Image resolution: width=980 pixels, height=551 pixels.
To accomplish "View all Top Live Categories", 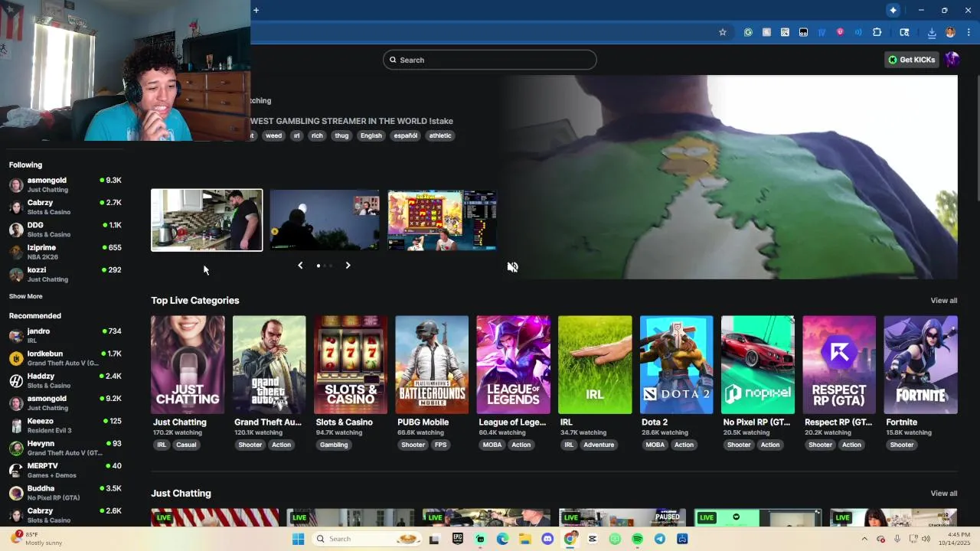I will pos(944,301).
